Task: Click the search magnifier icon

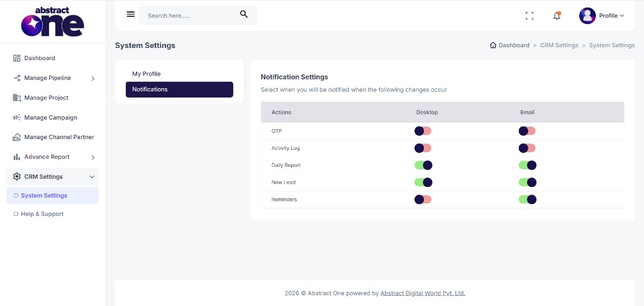Action: click(x=244, y=14)
